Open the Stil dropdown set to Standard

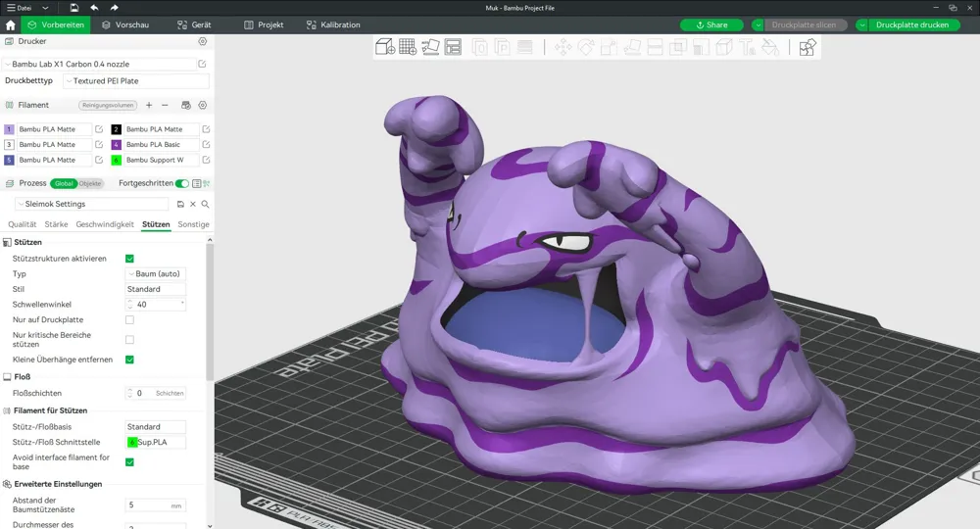click(156, 289)
